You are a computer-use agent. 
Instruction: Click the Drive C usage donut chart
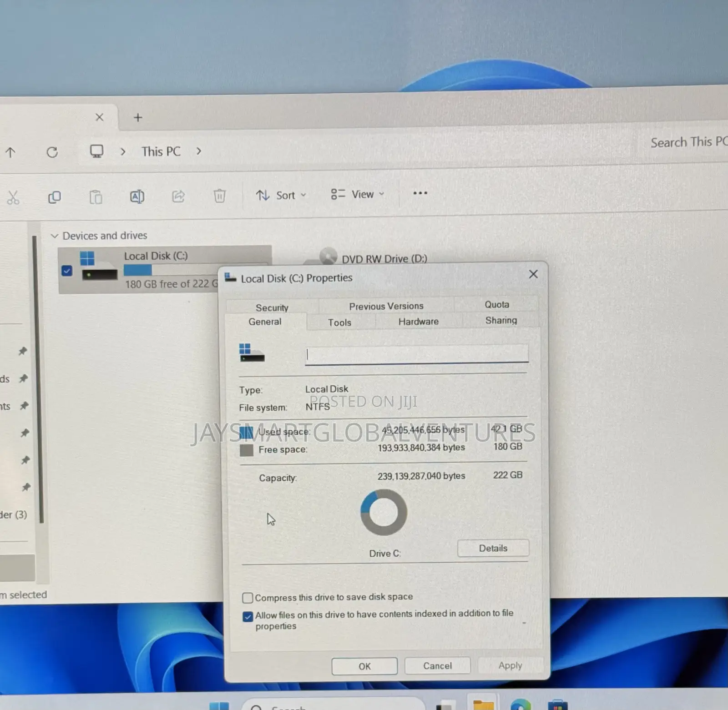[x=384, y=513]
